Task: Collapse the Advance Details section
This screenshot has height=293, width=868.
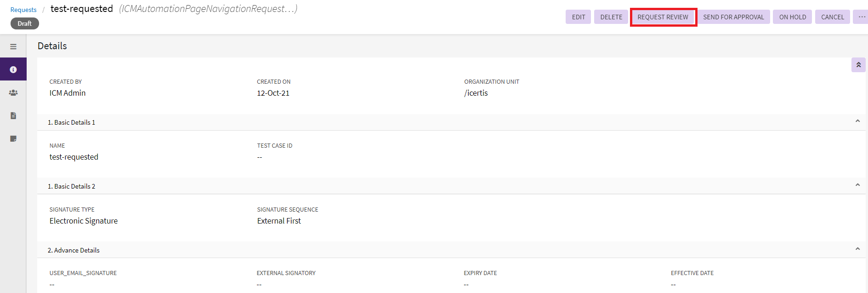Action: pos(857,249)
